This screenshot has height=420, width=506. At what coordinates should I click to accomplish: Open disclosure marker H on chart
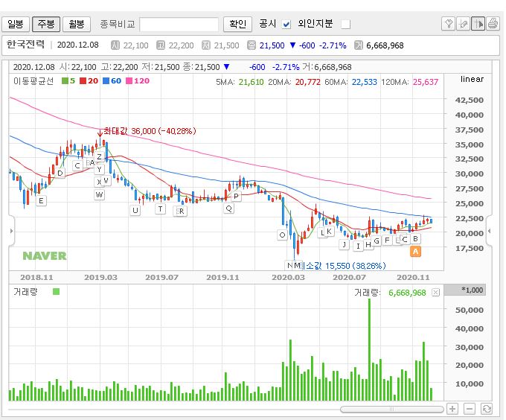[368, 245]
